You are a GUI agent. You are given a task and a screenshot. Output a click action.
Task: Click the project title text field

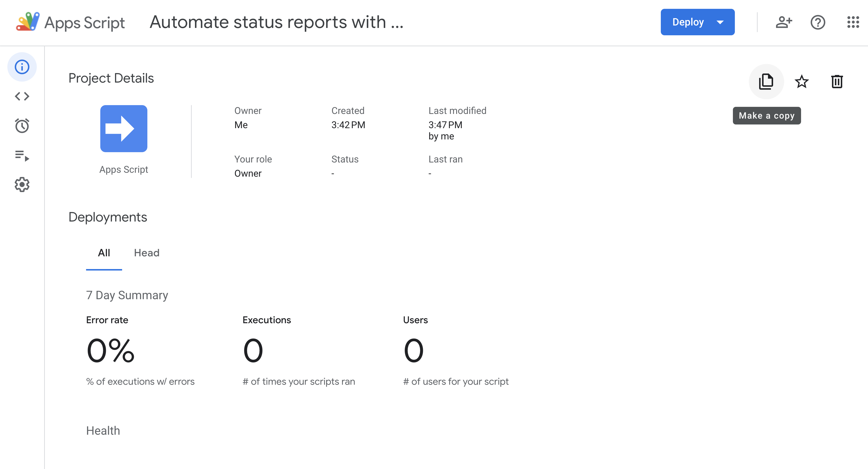[x=277, y=22]
